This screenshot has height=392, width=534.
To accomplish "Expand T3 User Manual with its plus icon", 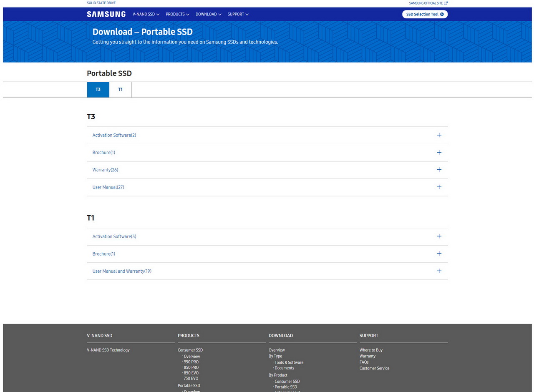I will coord(439,187).
